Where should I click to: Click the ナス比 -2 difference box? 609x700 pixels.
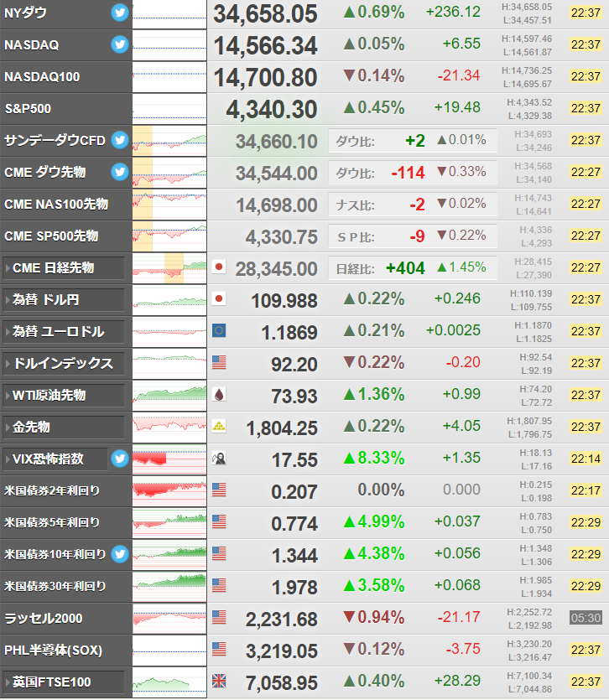(x=413, y=204)
